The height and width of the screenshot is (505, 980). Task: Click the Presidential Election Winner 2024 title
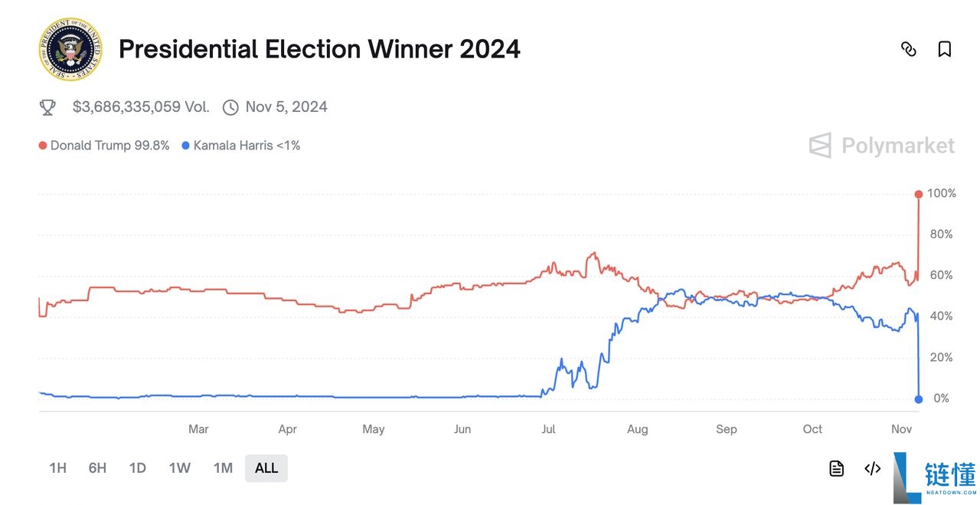tap(319, 50)
